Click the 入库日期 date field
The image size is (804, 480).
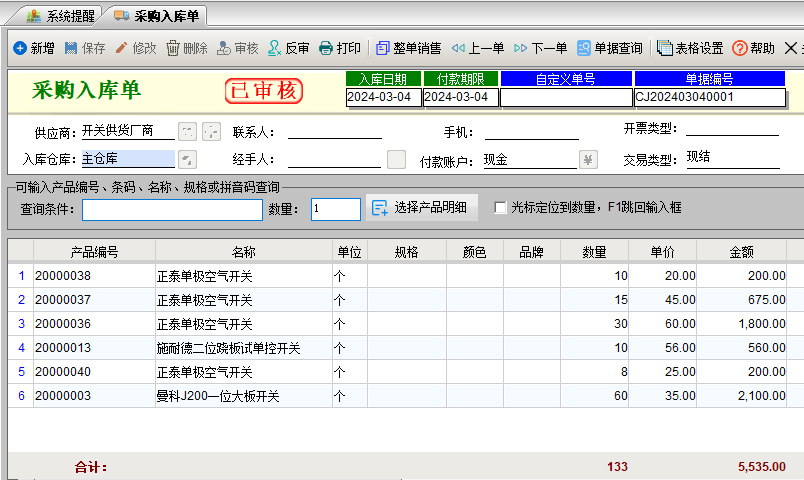coord(383,97)
